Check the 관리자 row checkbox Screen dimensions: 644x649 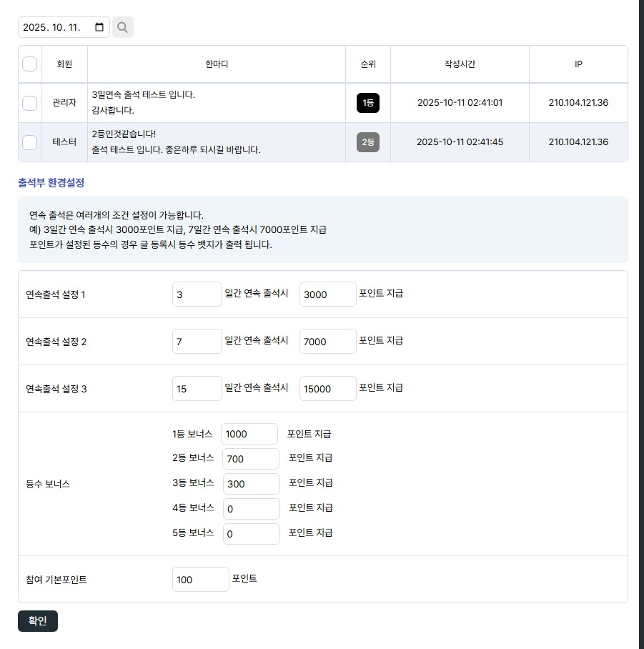[30, 103]
